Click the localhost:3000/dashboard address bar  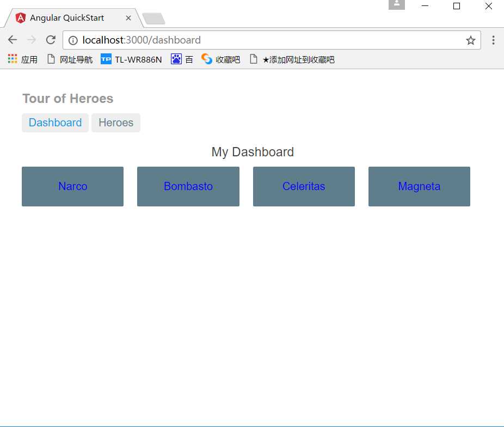pyautogui.click(x=272, y=40)
